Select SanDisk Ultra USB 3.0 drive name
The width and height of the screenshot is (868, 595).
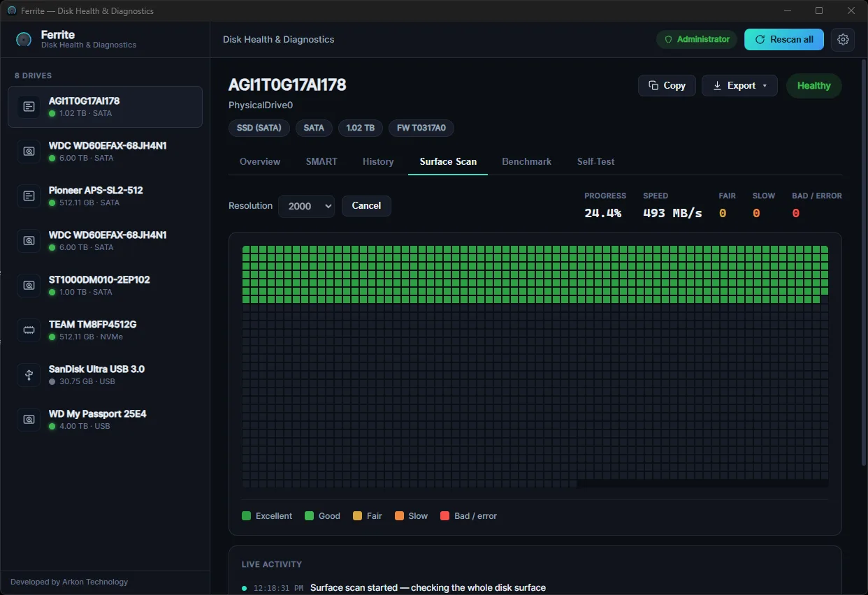pos(96,369)
